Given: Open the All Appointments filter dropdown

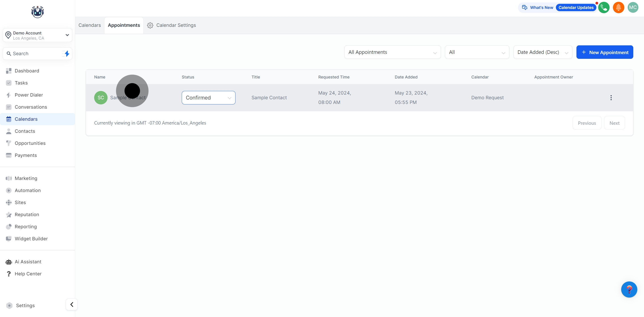Looking at the screenshot, I should click(392, 52).
